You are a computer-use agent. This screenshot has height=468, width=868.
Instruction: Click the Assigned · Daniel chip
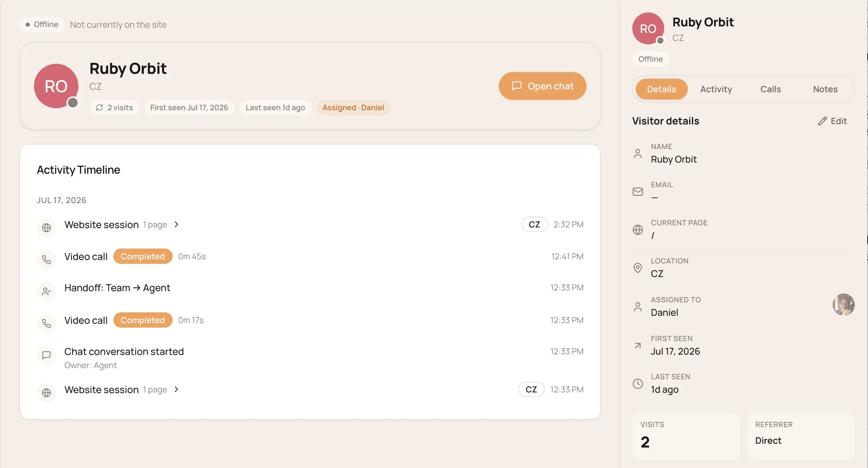tap(353, 107)
